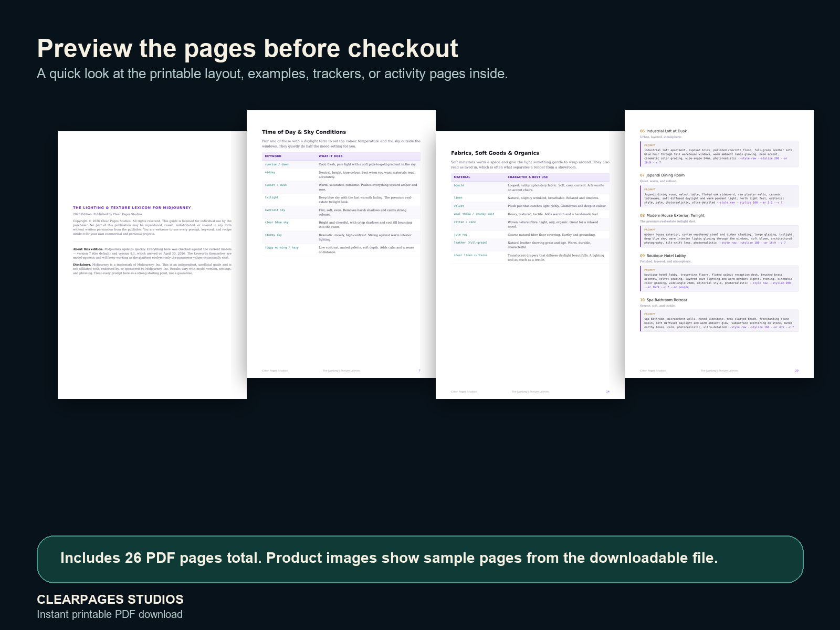Select the 'twilight' keyword cell
This screenshot has height=630, width=840.
click(x=271, y=198)
